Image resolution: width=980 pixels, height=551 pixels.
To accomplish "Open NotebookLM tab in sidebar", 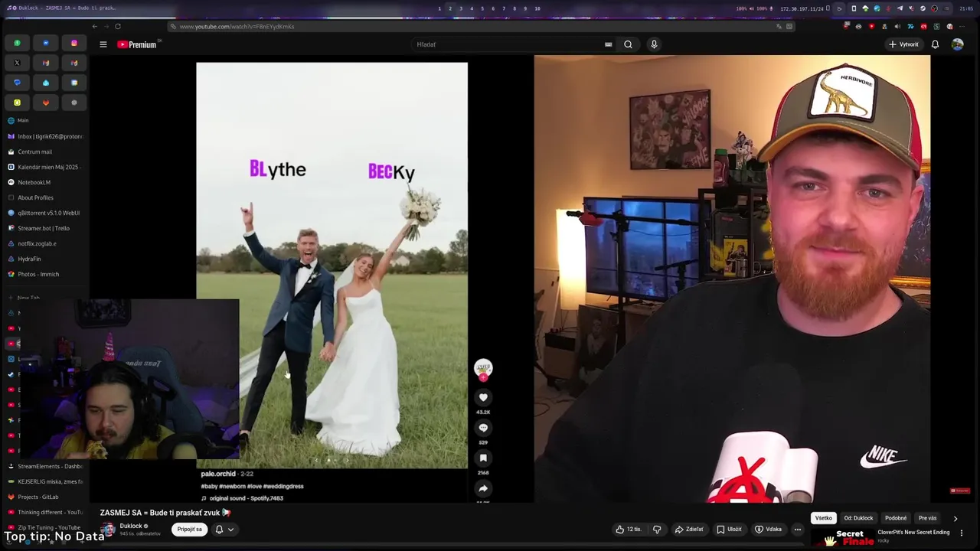I will point(45,182).
